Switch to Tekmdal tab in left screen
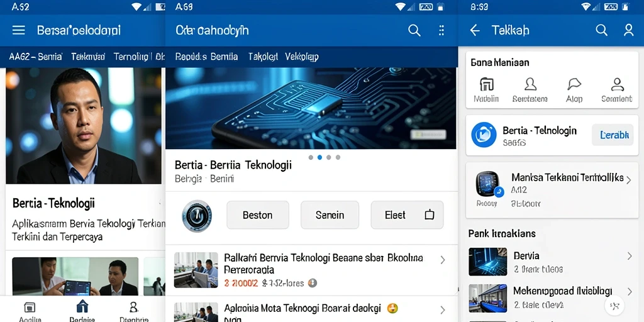The height and width of the screenshot is (322, 644). tap(88, 57)
